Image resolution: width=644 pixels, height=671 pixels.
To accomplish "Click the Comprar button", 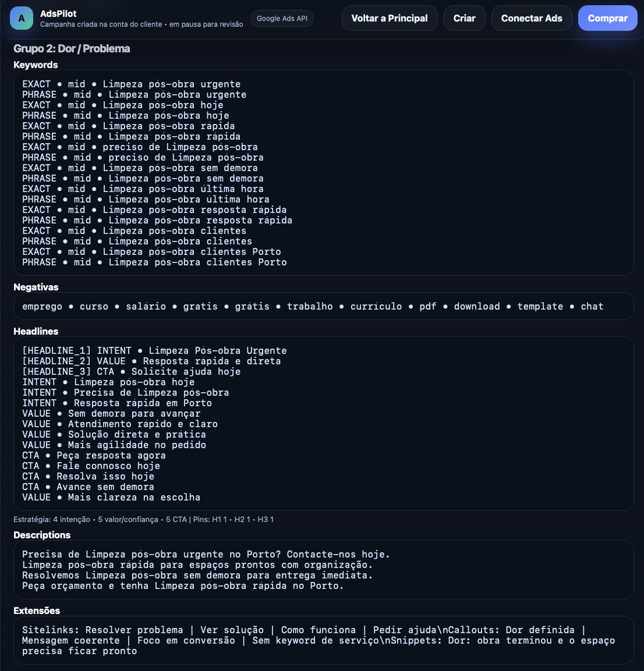I will click(607, 19).
